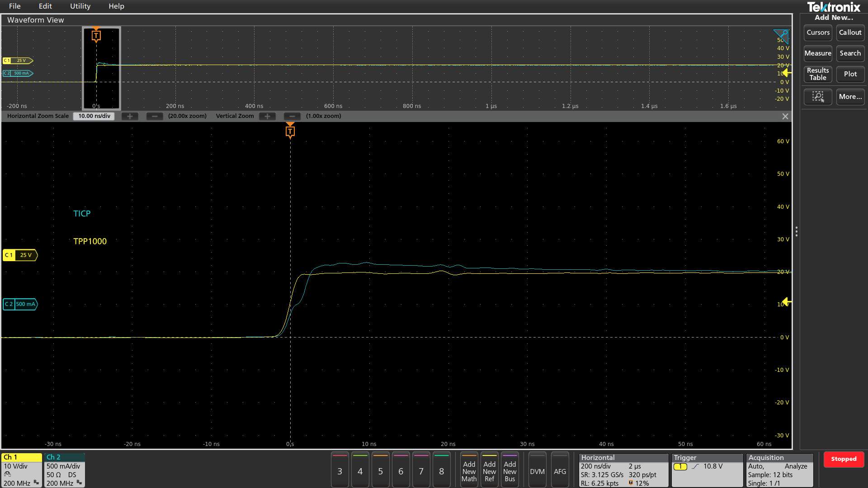868x488 pixels.
Task: Open the Horizontal settings badge
Action: [623, 470]
